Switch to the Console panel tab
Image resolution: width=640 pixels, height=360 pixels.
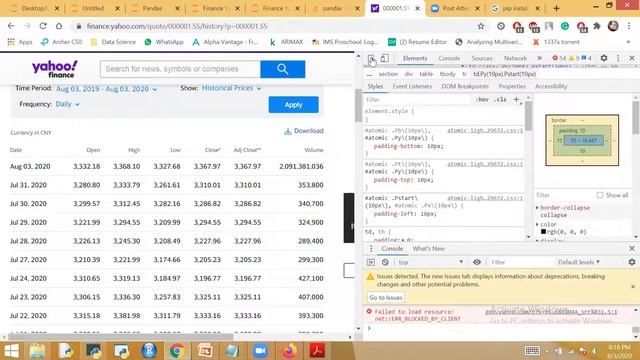point(449,58)
